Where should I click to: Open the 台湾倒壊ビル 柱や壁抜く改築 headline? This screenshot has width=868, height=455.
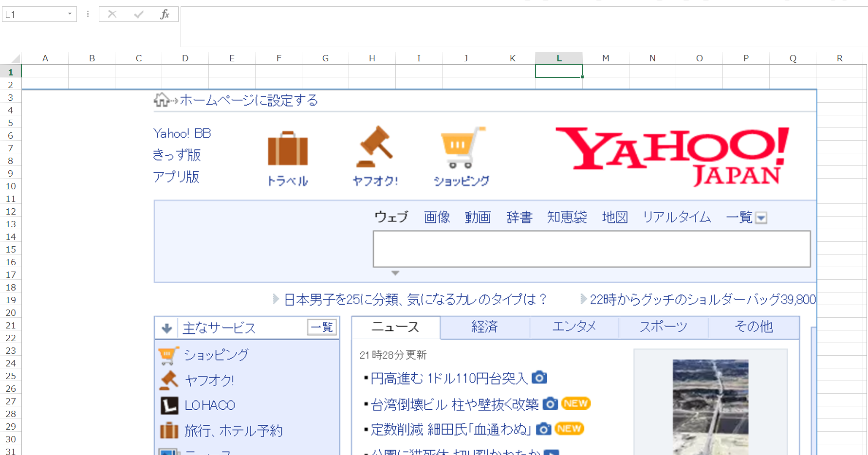pos(455,404)
